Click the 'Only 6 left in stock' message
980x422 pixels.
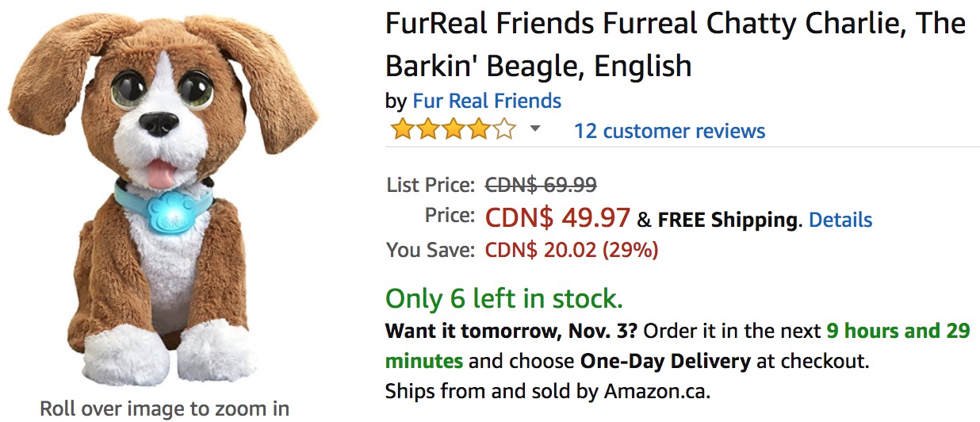point(503,299)
